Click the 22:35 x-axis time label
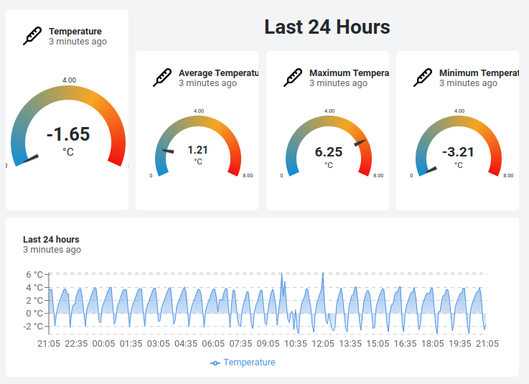 [76, 344]
